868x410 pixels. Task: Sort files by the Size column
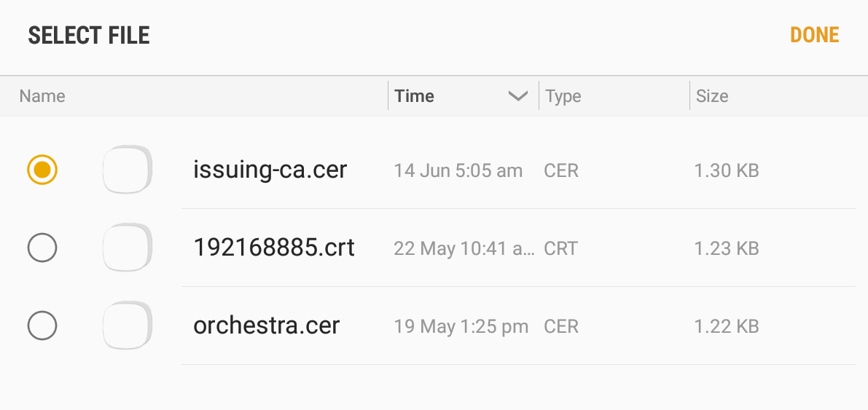712,96
